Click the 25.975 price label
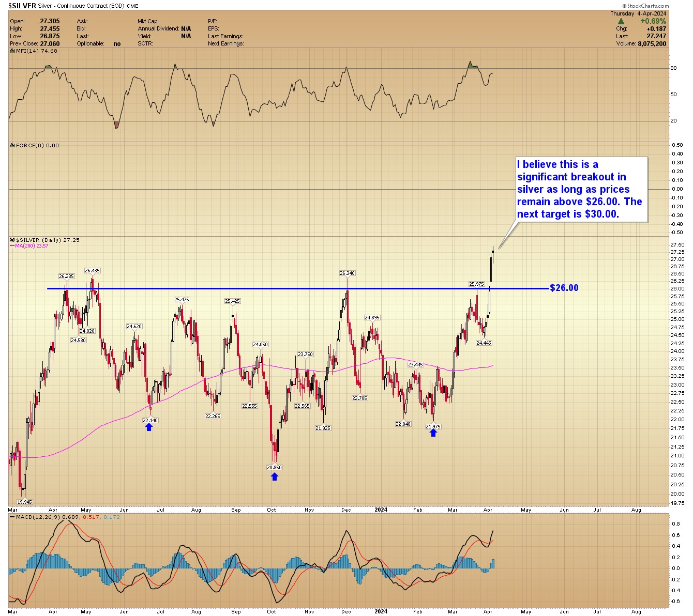The height and width of the screenshot is (616, 693). click(476, 284)
